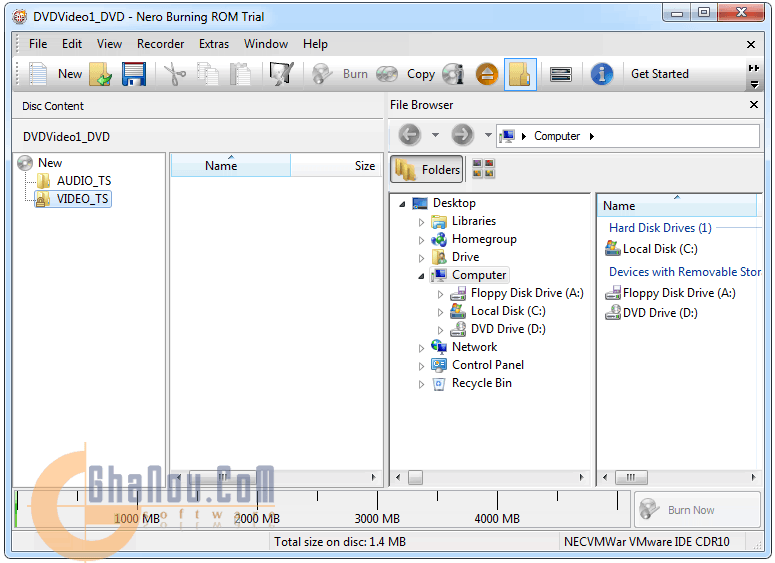This screenshot has width=775, height=563.
Task: Expand Local Disk (C:) in folder tree
Action: (440, 312)
